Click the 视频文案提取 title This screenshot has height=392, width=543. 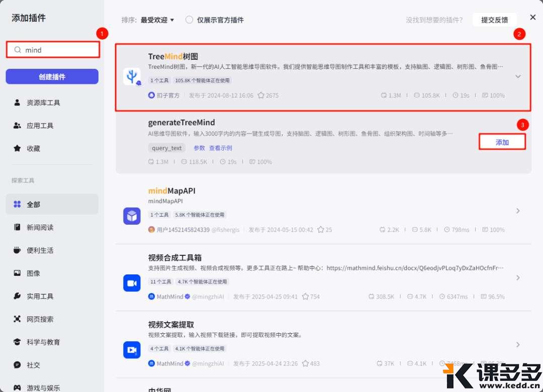pyautogui.click(x=171, y=325)
